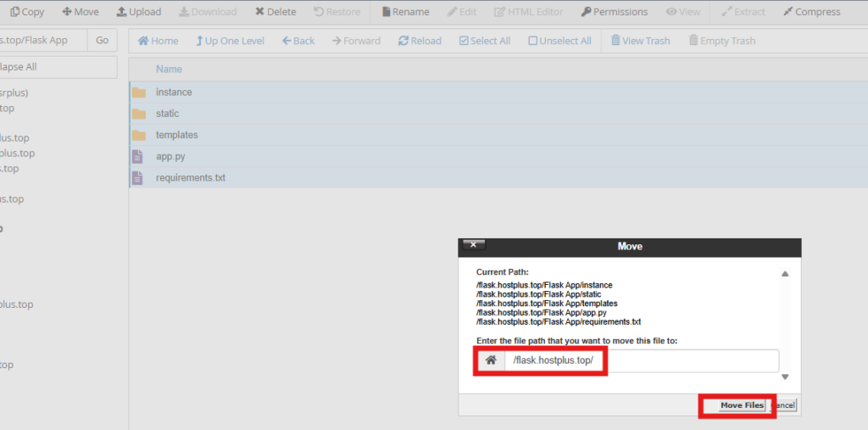Click Collapse All in the sidebar

click(58, 67)
